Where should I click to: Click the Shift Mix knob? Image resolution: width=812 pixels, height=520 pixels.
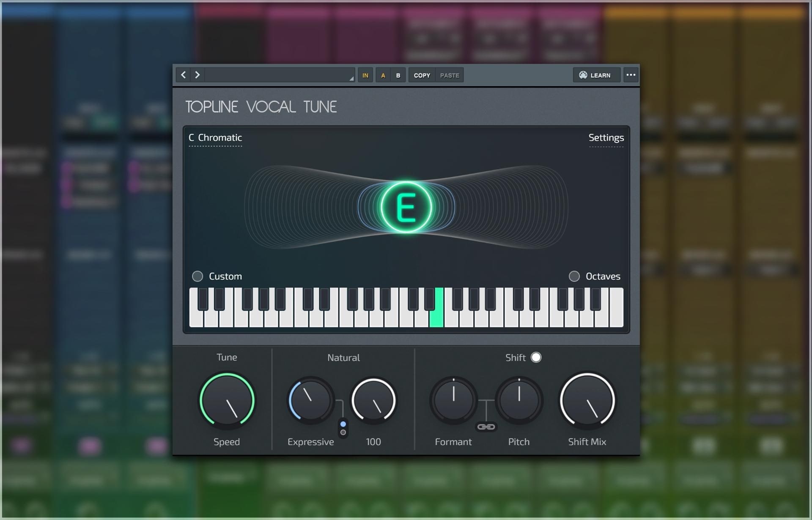(587, 400)
